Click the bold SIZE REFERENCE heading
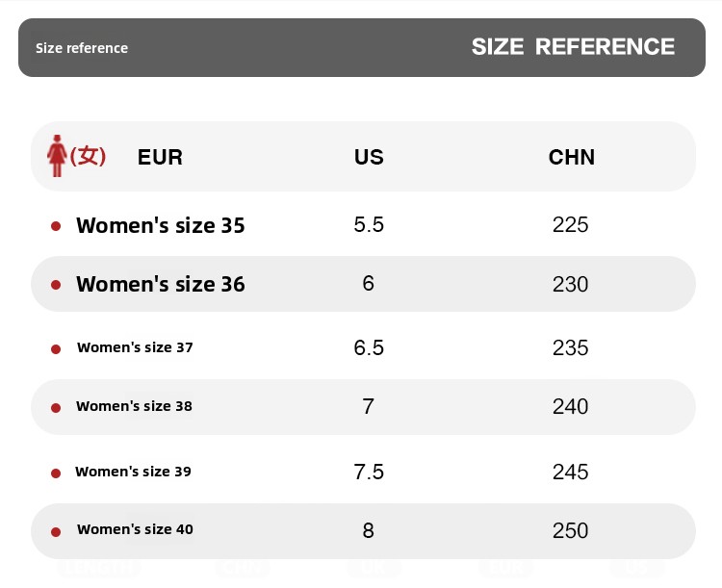The width and height of the screenshot is (722, 588). (x=573, y=47)
